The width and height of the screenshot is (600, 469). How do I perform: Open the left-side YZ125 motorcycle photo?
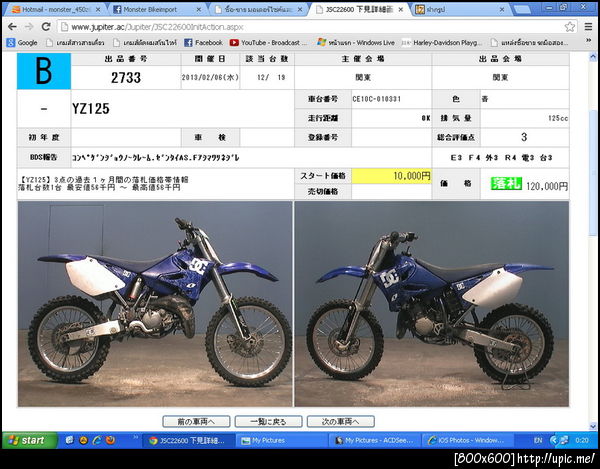coord(155,304)
